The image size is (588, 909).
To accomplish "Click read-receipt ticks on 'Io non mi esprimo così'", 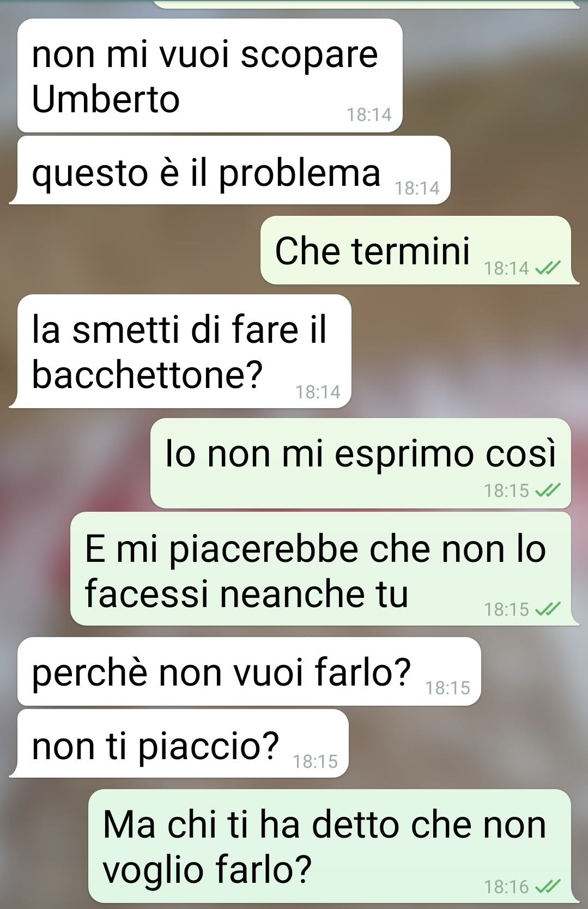I will click(548, 491).
